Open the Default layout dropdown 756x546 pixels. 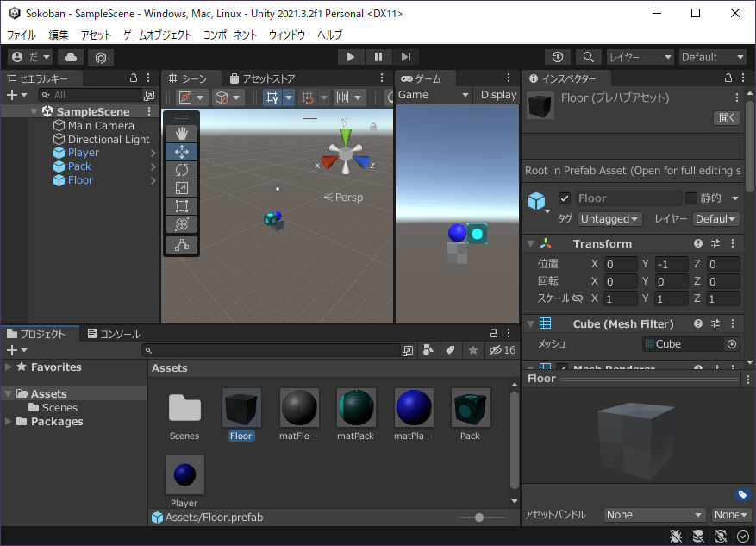pos(713,57)
